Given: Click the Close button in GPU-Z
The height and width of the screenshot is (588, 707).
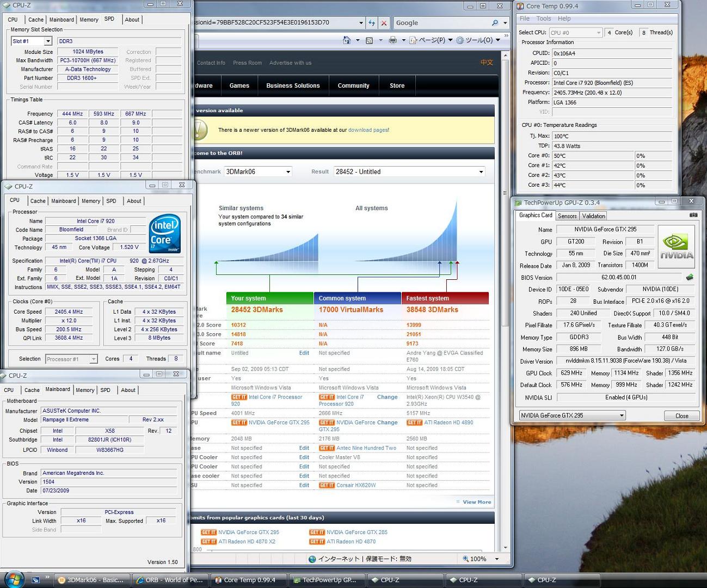Looking at the screenshot, I should pos(681,415).
